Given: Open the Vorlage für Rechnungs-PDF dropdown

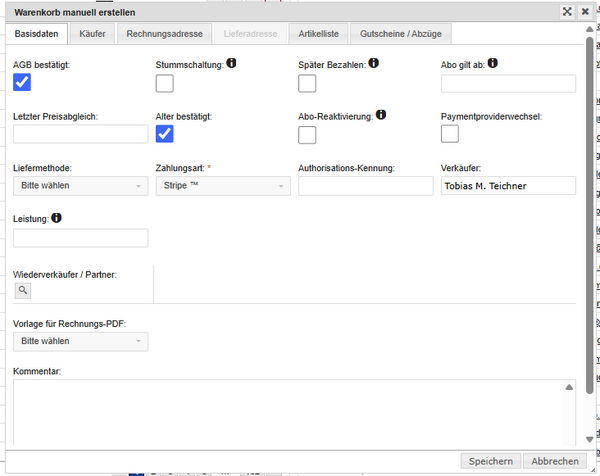Looking at the screenshot, I should (80, 341).
